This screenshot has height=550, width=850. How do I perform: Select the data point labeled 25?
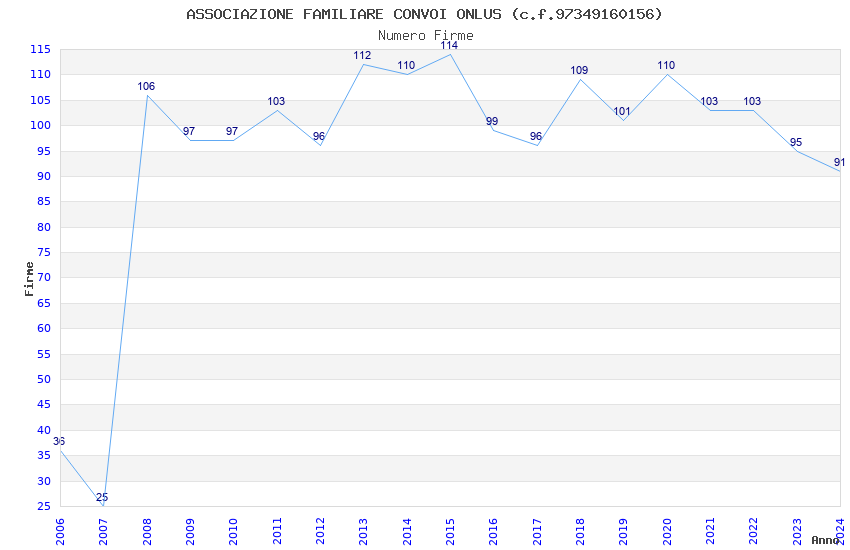102,497
